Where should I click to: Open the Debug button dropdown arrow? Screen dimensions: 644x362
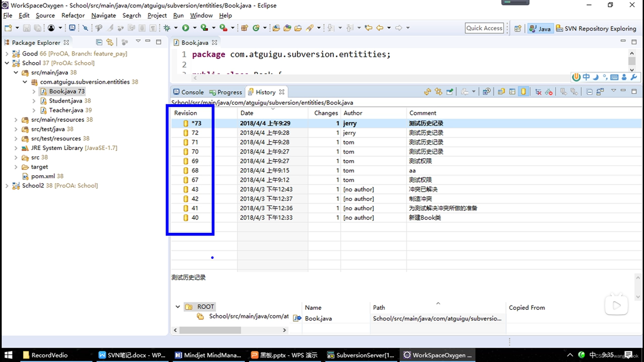(175, 28)
